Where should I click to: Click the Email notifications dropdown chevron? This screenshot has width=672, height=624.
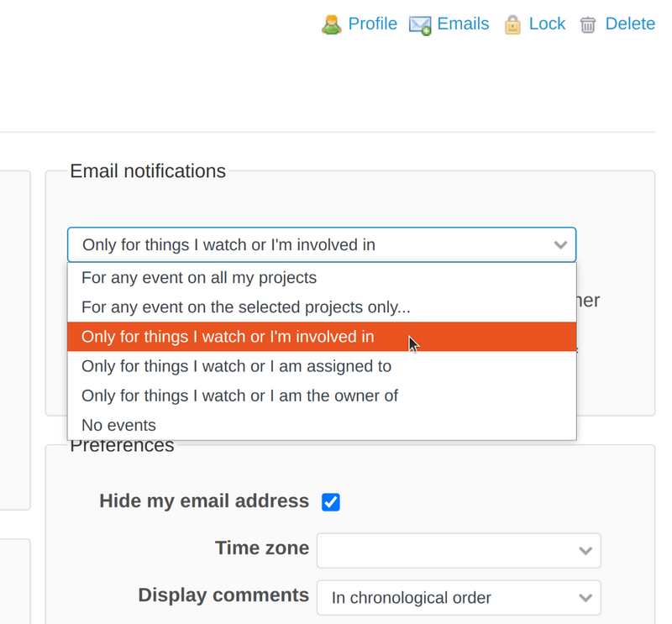point(560,245)
